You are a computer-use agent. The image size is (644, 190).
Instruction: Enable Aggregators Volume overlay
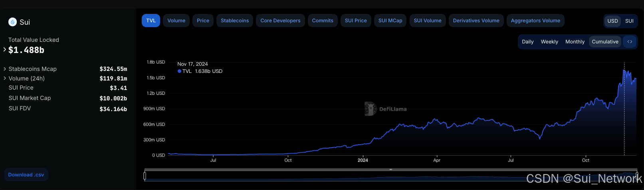coord(535,21)
